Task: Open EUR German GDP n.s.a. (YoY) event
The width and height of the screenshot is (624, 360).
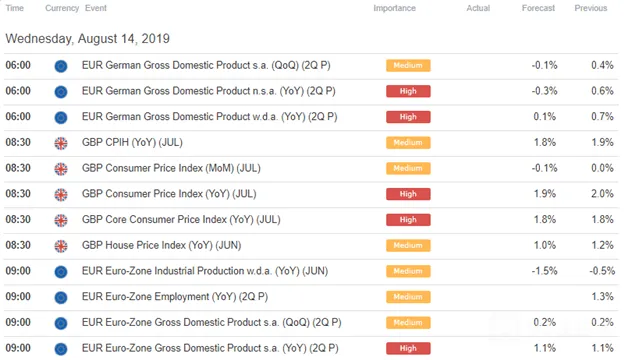Action: 209,91
